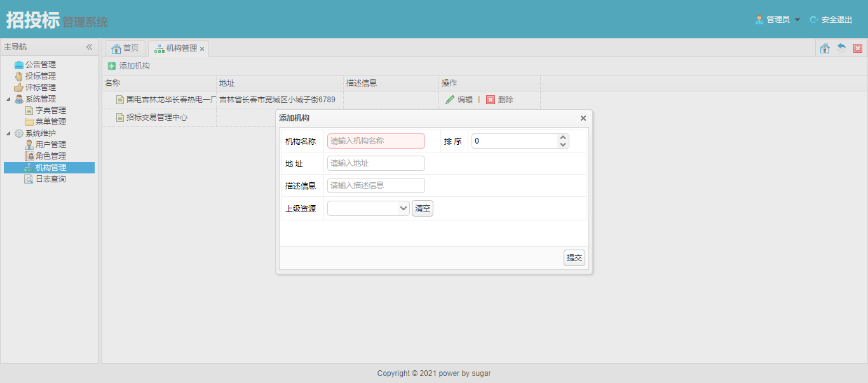Viewport: 868px width, 383px height.
Task: Focus the 排序 number field
Action: click(x=515, y=141)
